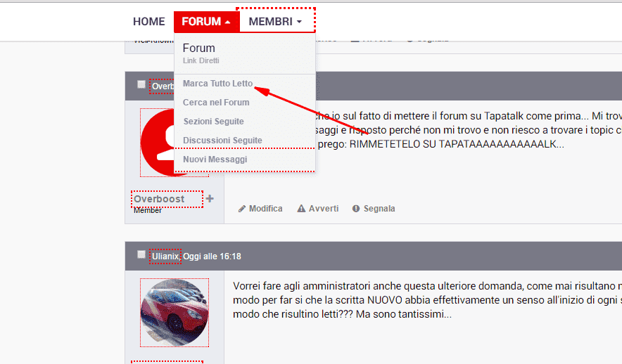Click Ulianix author name in post header

click(x=166, y=256)
